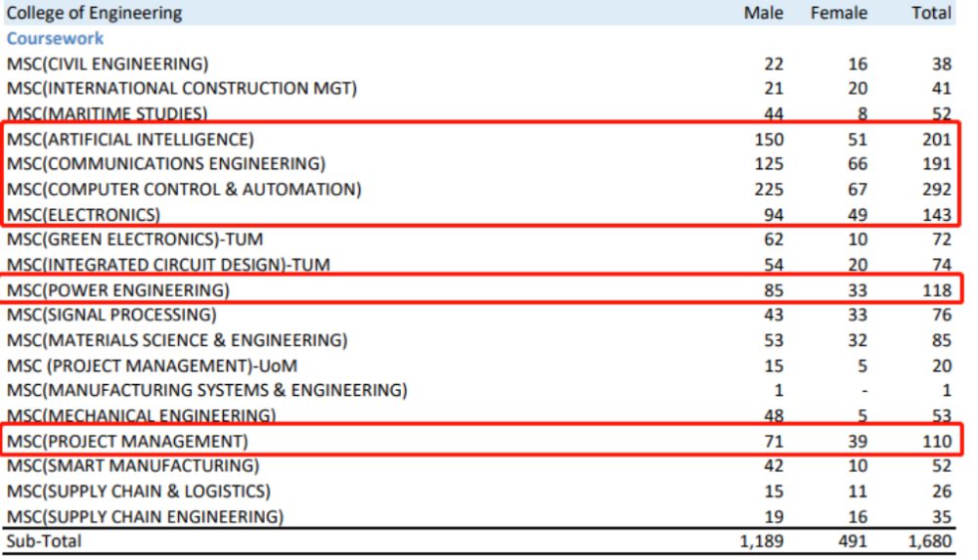The image size is (978, 560).
Task: Select the Total column header
Action: click(x=930, y=13)
